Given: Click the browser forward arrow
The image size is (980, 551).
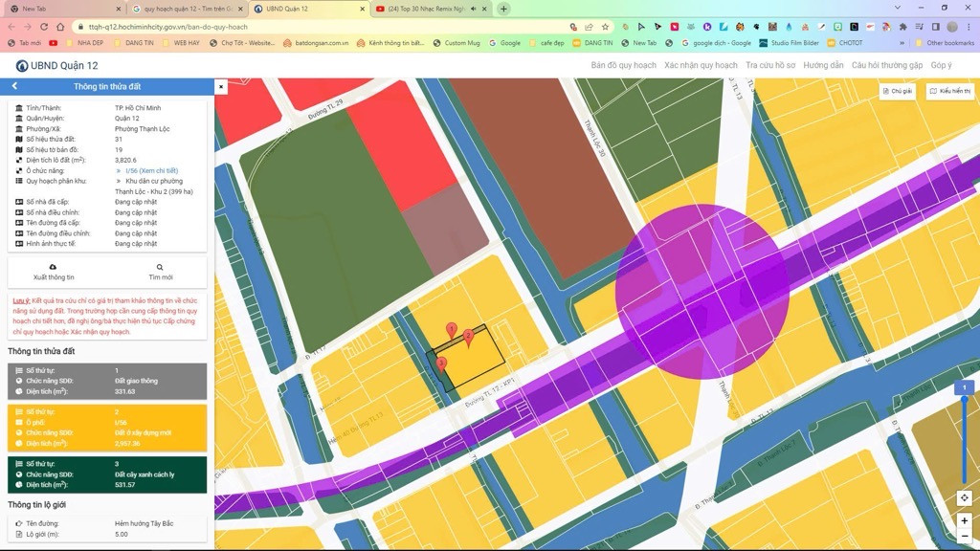Looking at the screenshot, I should pyautogui.click(x=28, y=27).
